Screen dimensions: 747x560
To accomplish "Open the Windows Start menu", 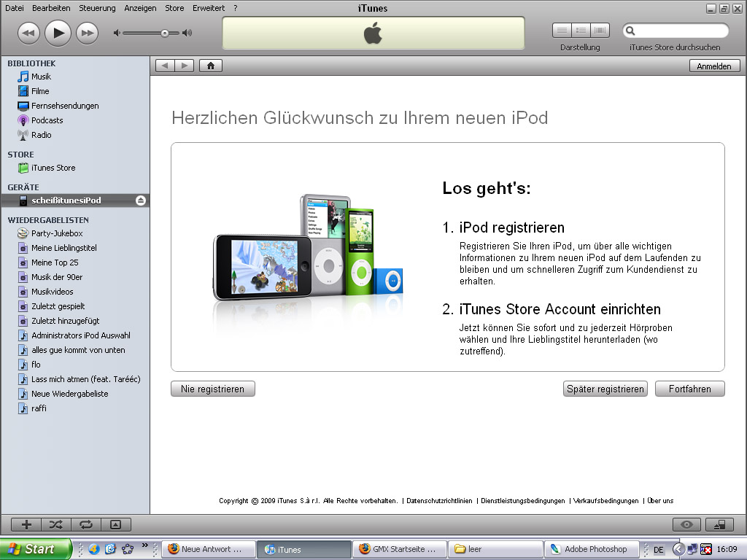I will pyautogui.click(x=36, y=549).
